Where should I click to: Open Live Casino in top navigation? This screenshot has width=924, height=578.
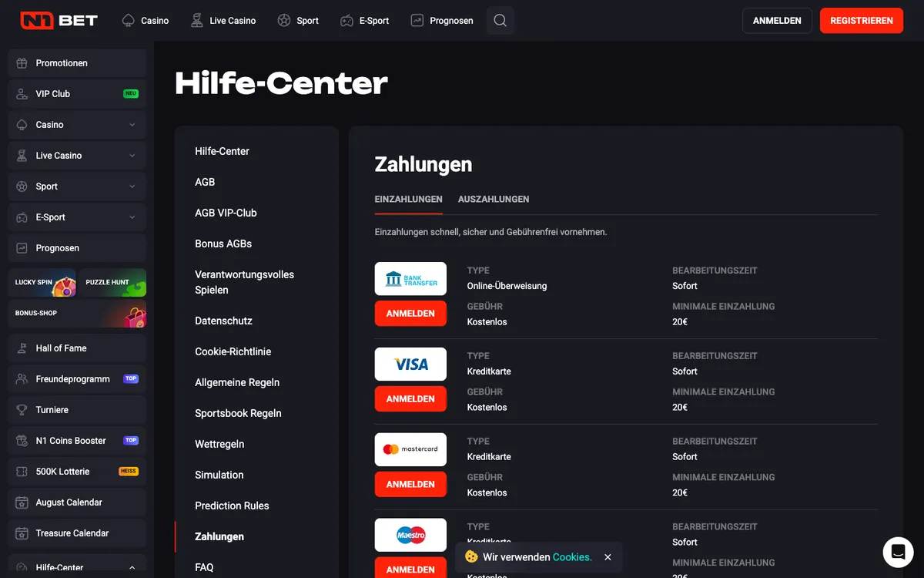(223, 21)
